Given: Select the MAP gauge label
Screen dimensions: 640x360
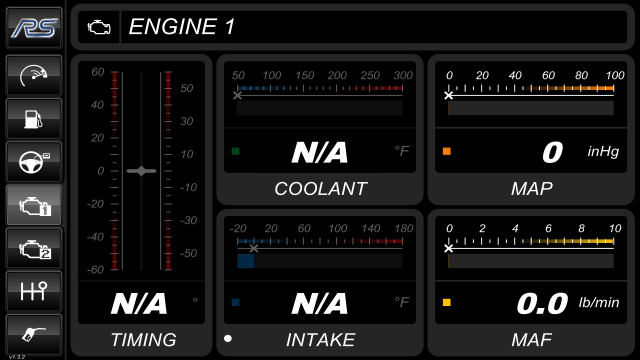Looking at the screenshot, I should click(532, 189).
